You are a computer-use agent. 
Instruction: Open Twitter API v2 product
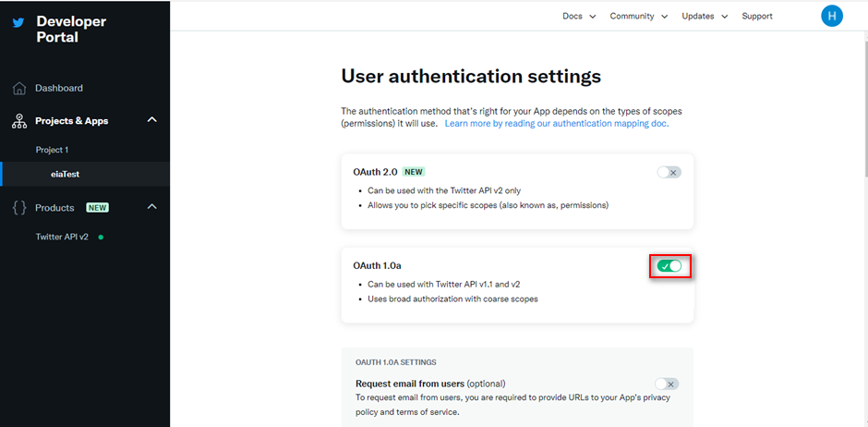point(62,237)
